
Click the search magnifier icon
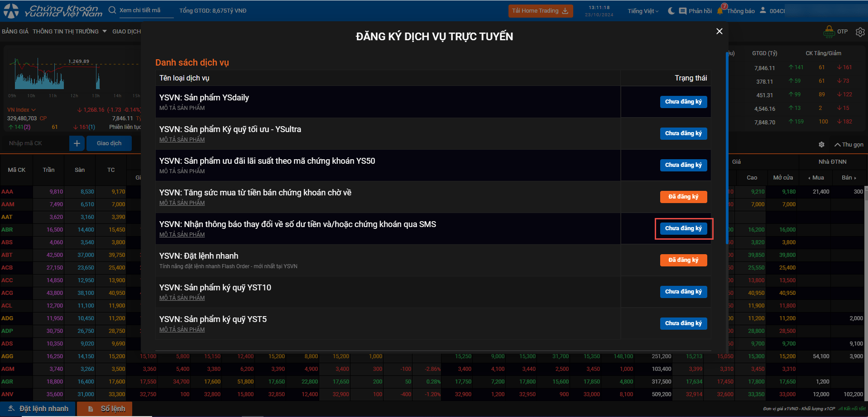coord(112,10)
